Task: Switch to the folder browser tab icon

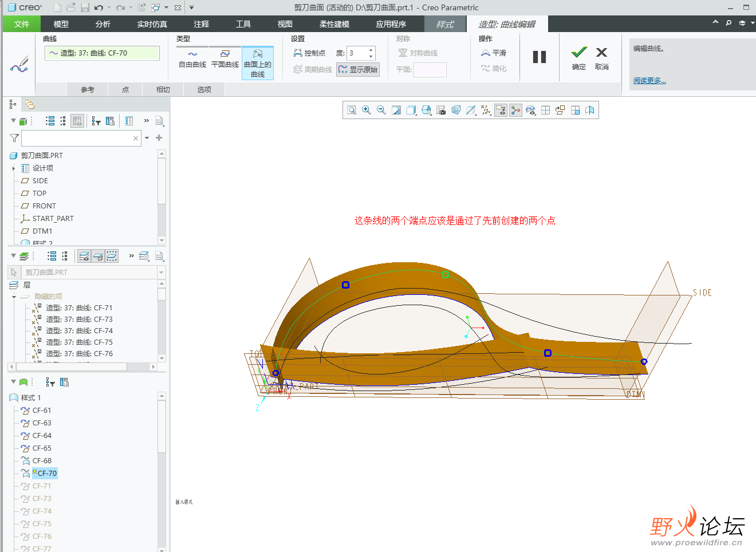Action: click(x=29, y=104)
